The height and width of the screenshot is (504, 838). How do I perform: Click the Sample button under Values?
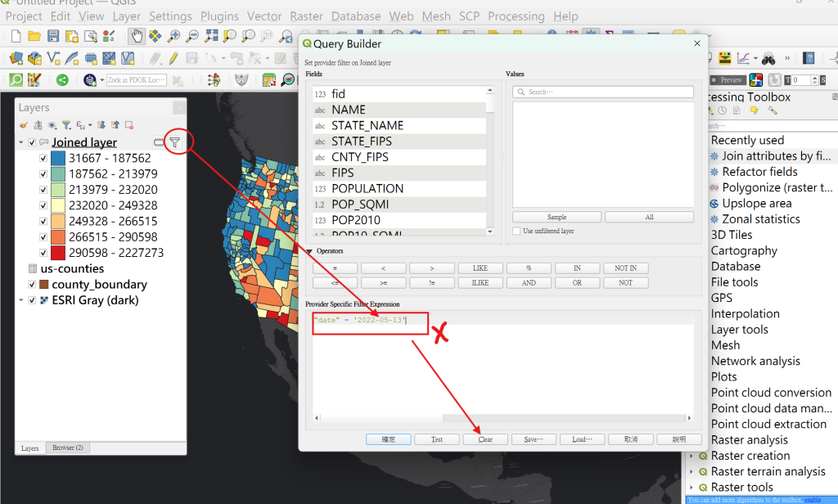tap(556, 217)
